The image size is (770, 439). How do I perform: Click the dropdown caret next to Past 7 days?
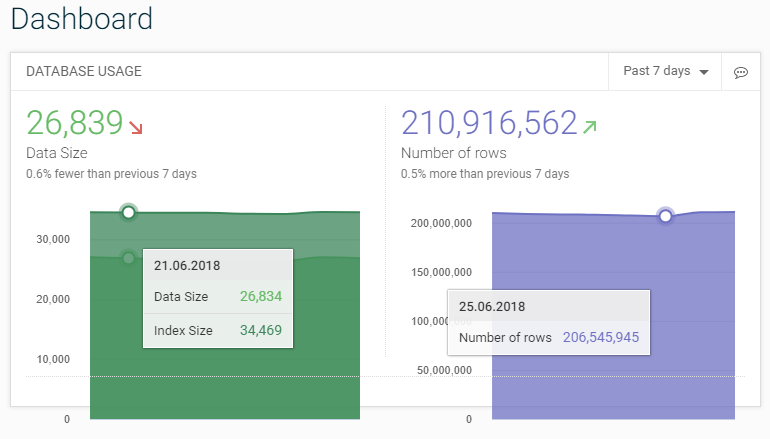(704, 72)
